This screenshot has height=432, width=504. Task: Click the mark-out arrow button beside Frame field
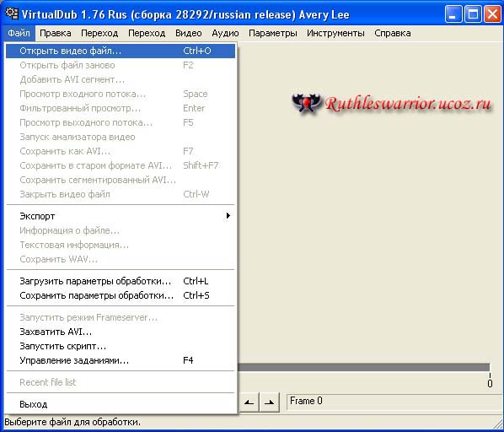tap(269, 402)
